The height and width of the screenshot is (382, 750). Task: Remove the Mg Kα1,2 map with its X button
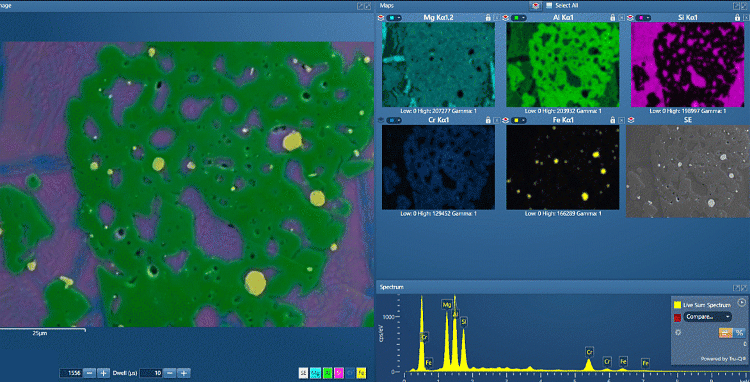tap(497, 17)
